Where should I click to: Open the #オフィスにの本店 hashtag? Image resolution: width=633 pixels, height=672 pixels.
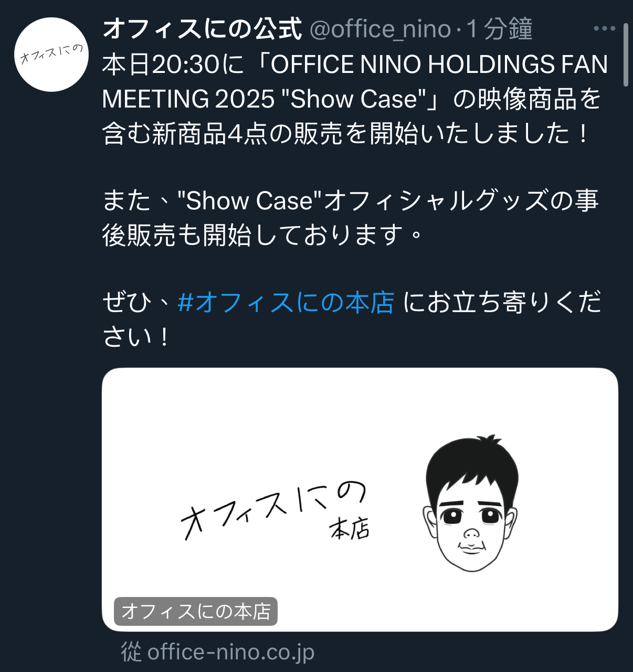(x=286, y=303)
